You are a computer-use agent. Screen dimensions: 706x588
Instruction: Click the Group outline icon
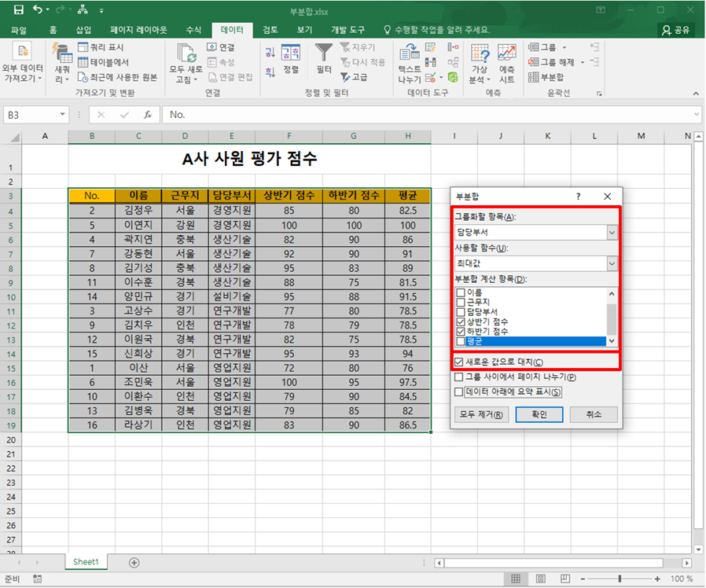[534, 47]
